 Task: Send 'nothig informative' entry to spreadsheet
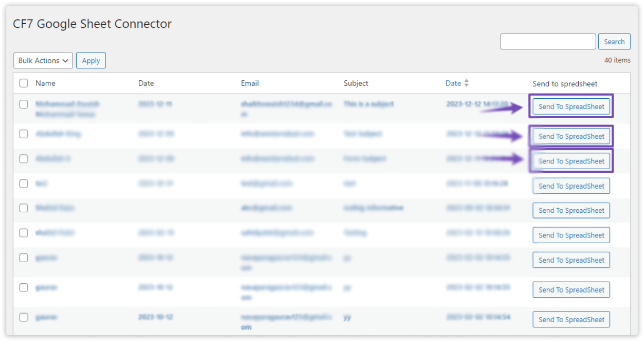[571, 210]
